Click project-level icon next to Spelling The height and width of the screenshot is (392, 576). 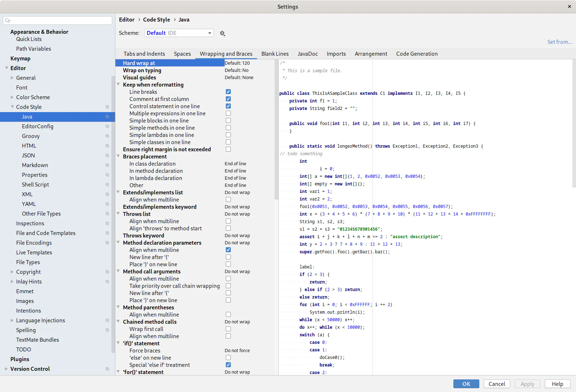pyautogui.click(x=107, y=330)
